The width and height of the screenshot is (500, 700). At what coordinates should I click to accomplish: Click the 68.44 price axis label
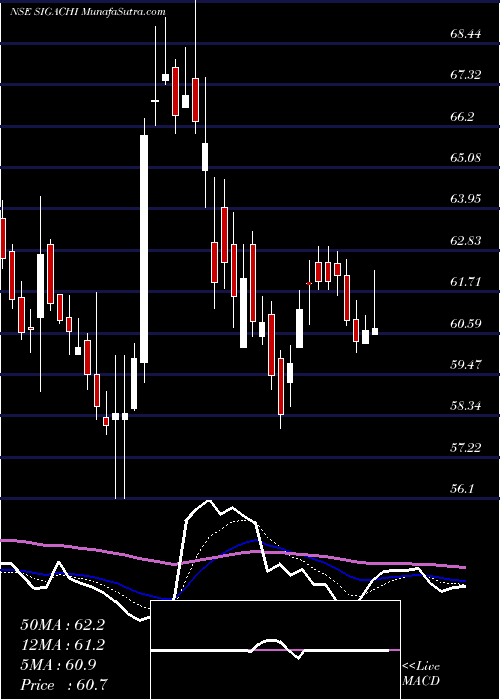pos(466,33)
